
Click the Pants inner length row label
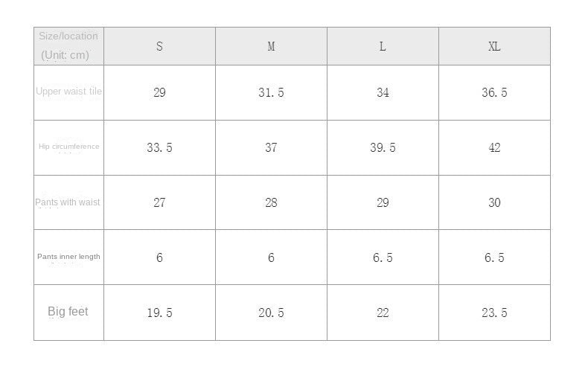click(68, 257)
